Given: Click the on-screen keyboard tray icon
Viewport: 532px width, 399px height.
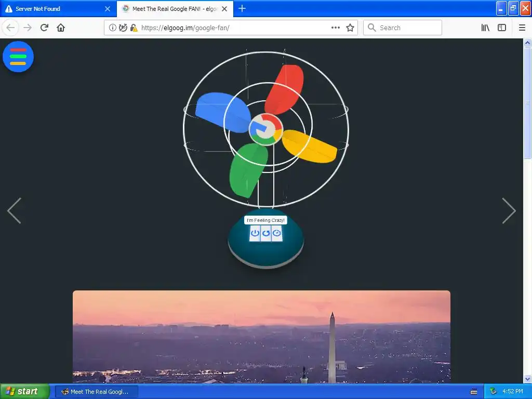Looking at the screenshot, I should [x=474, y=392].
